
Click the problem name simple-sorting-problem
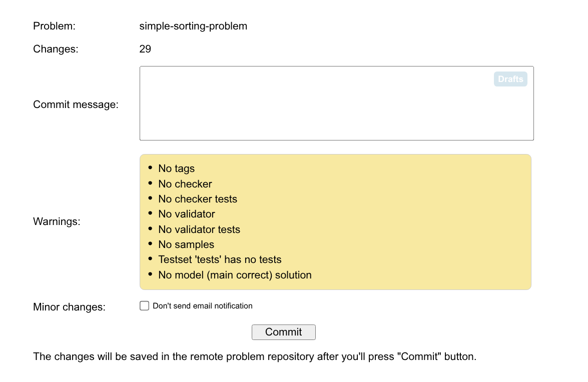coord(193,26)
